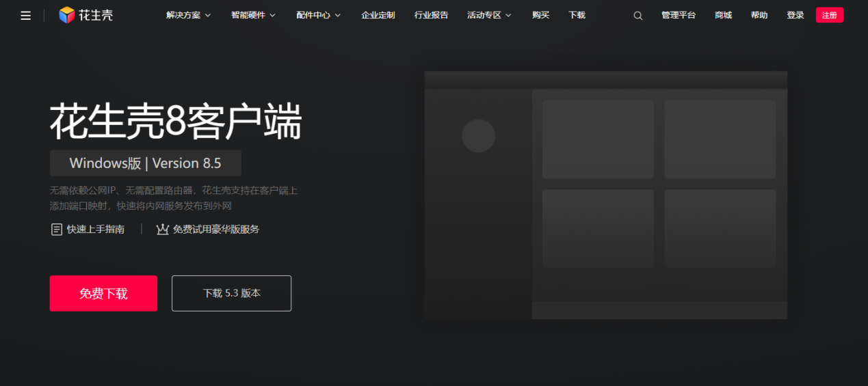Click the 花生壳 logo
The image size is (868, 386).
(x=86, y=15)
